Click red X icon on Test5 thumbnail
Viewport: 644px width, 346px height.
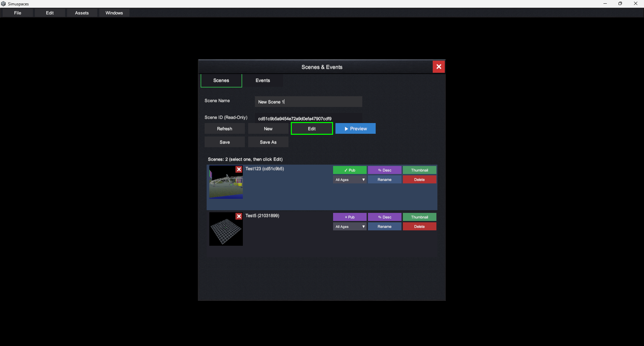tap(239, 216)
